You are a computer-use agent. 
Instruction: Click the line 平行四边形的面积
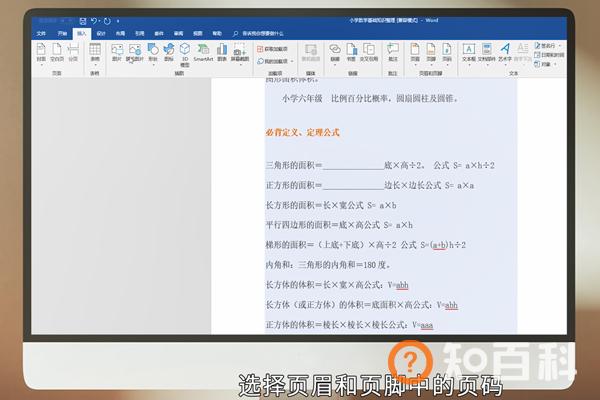click(339, 225)
